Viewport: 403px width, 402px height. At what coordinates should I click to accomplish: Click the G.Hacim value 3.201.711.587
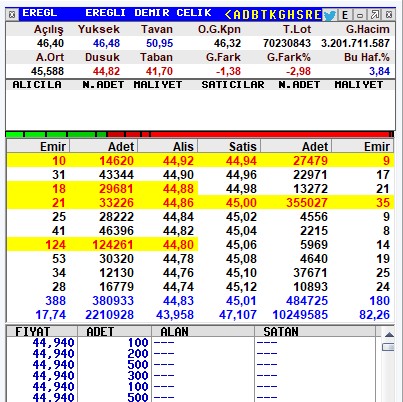[355, 43]
